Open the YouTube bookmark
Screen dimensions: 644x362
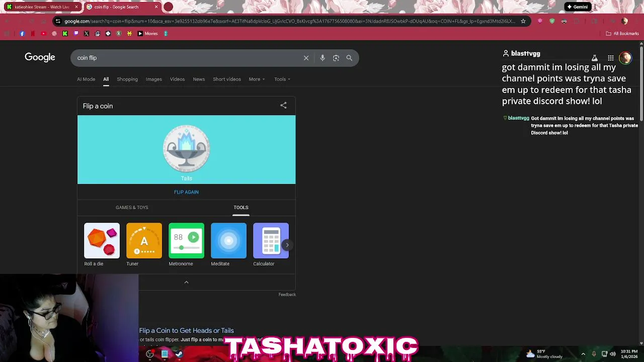pos(43,34)
